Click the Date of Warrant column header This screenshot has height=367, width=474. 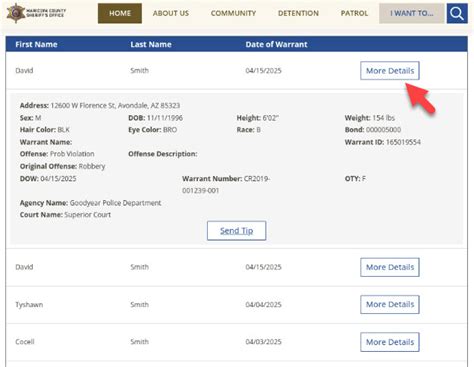276,44
